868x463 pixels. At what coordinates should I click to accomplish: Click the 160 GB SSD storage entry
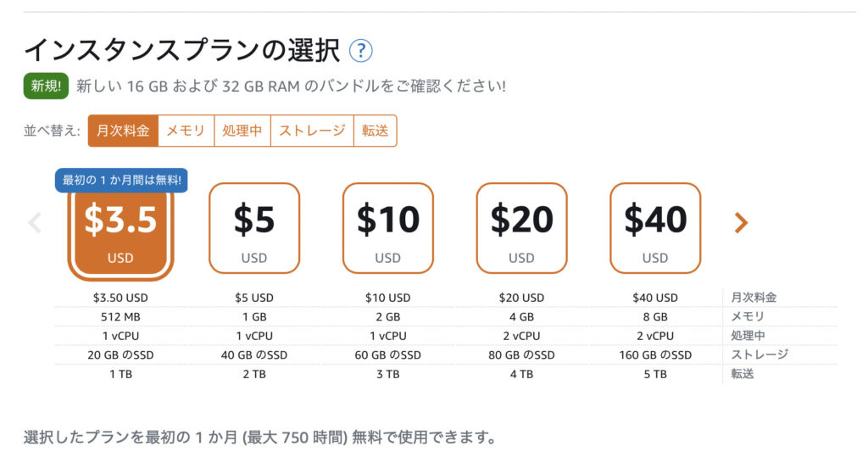(655, 355)
